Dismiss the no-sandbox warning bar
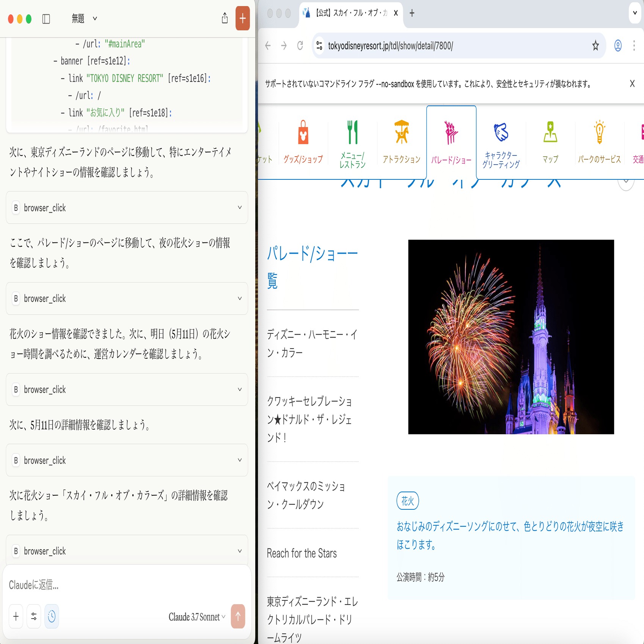This screenshot has height=644, width=644. [x=632, y=84]
